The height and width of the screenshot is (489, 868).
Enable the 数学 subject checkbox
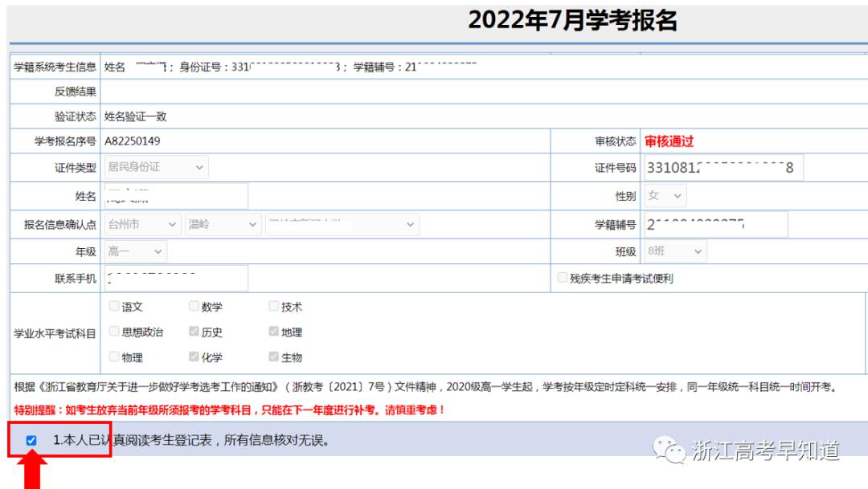pos(194,306)
